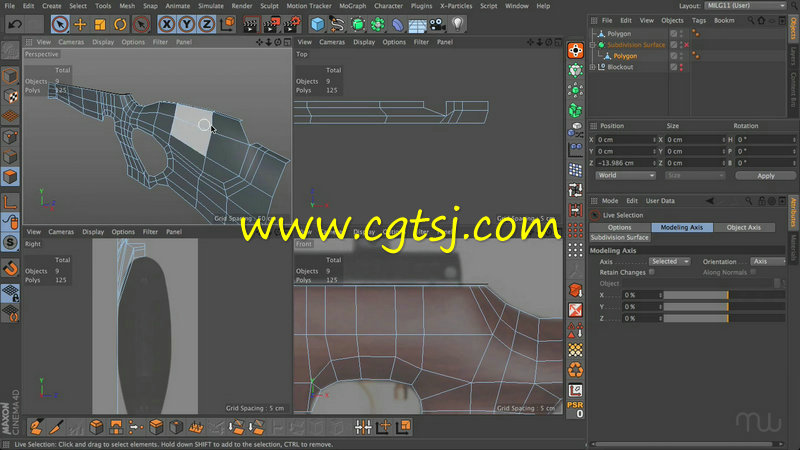Viewport: 800px width, 450px height.
Task: Open the Plugins menu
Action: (421, 6)
